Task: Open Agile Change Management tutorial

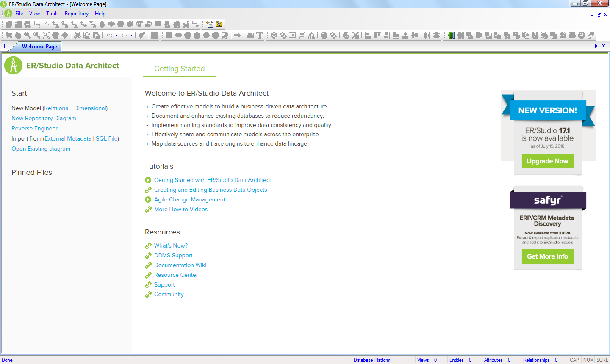Action: click(x=189, y=199)
